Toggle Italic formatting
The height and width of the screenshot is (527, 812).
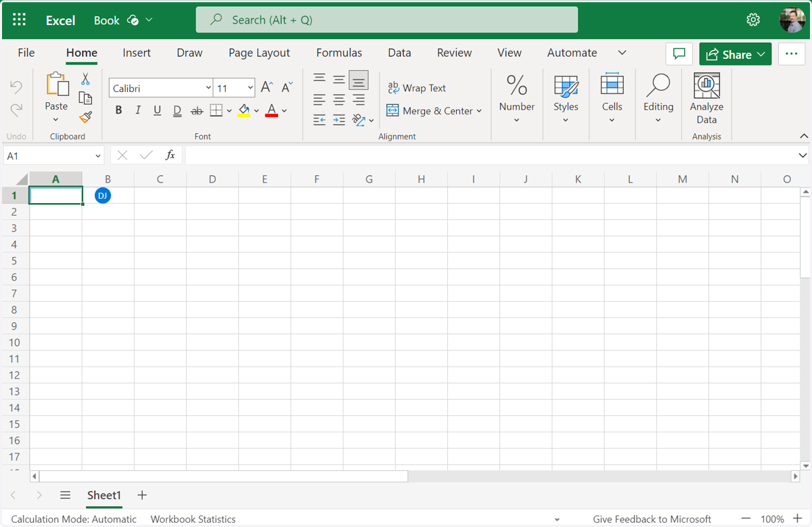138,110
